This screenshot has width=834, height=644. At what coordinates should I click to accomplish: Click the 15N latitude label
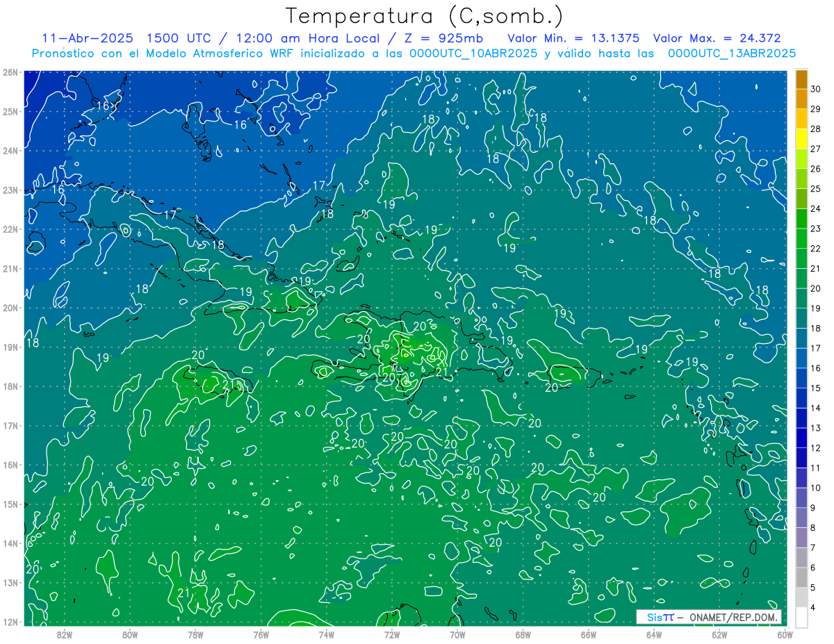[10, 504]
